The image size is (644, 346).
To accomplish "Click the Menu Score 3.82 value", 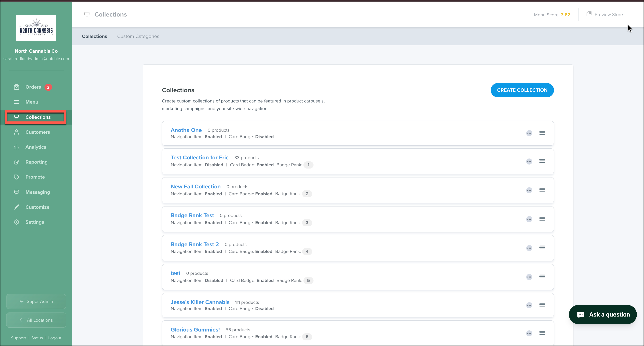I will click(566, 15).
